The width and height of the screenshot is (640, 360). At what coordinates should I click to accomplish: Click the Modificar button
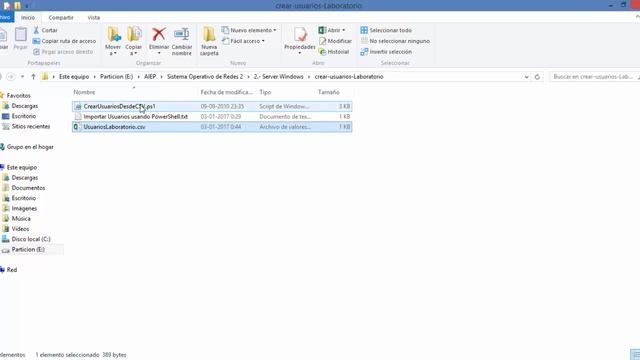pos(335,41)
